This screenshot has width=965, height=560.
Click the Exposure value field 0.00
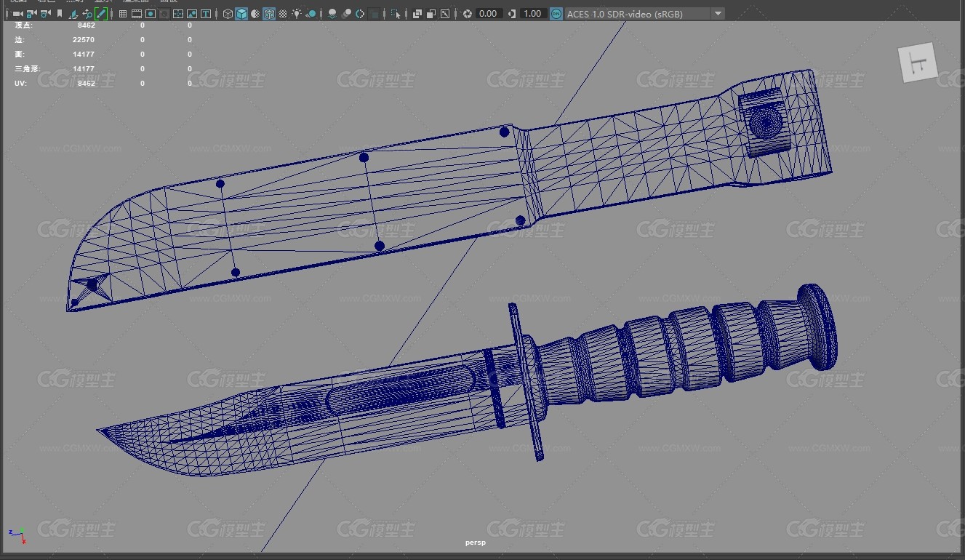489,13
